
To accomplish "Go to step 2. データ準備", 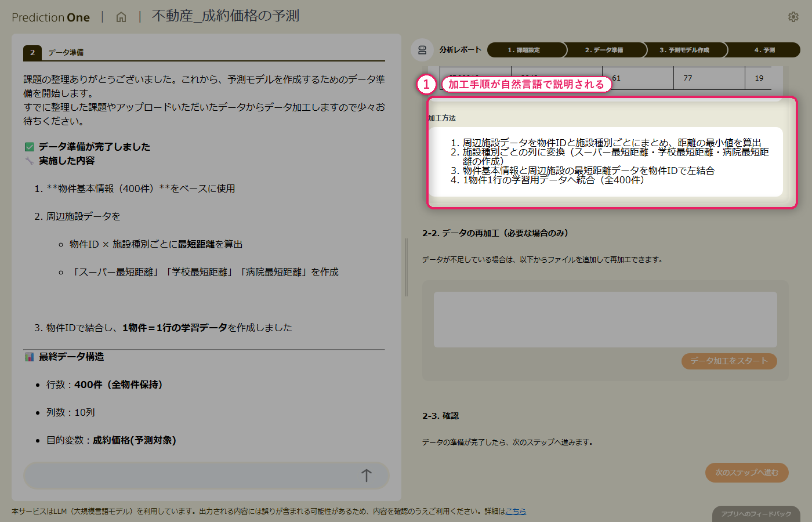I will [x=606, y=50].
